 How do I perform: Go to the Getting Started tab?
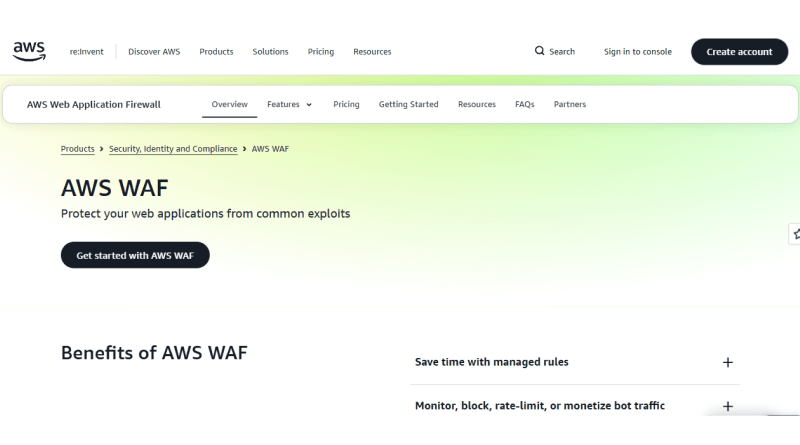408,104
